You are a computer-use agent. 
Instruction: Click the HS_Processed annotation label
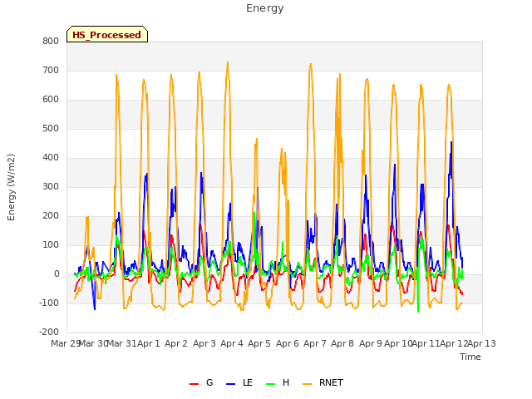tap(107, 35)
